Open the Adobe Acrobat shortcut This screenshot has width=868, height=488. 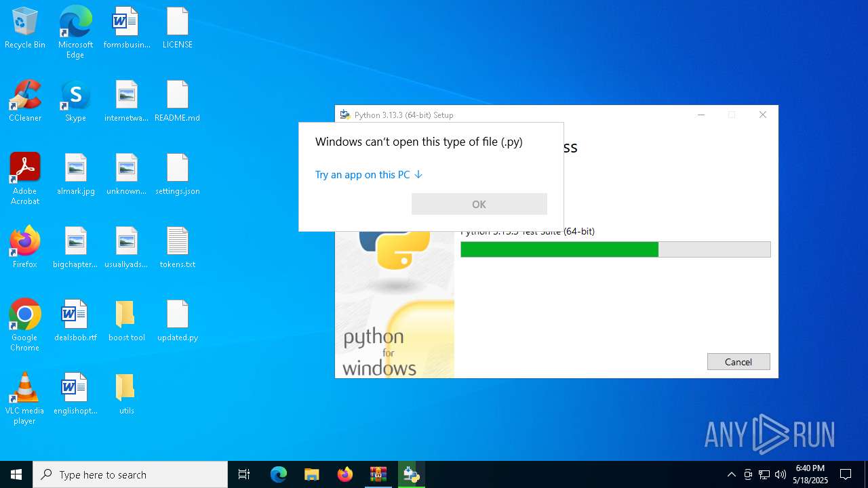pos(25,179)
